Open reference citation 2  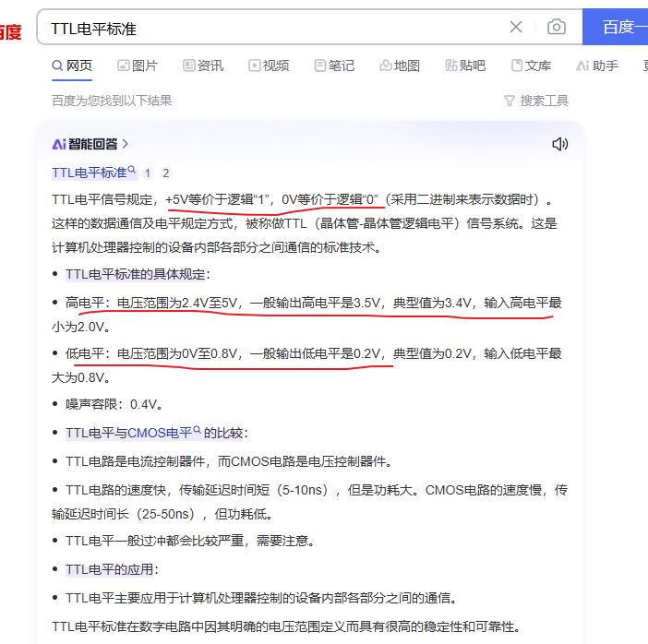(166, 173)
